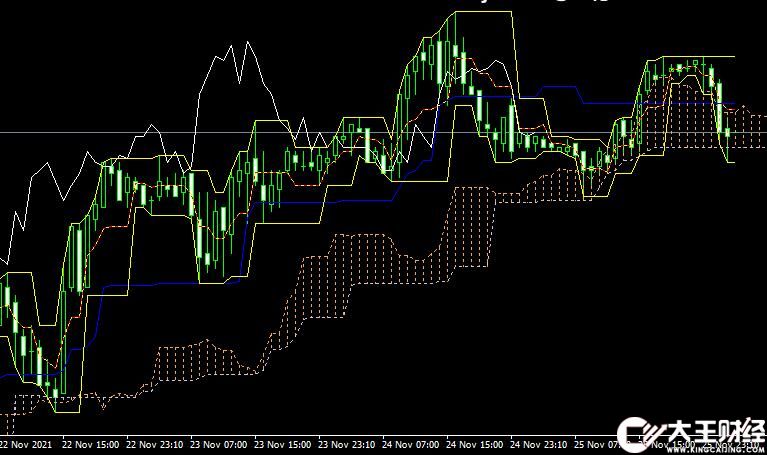Click the "22 Nov 2021" time axis label

click(x=25, y=445)
